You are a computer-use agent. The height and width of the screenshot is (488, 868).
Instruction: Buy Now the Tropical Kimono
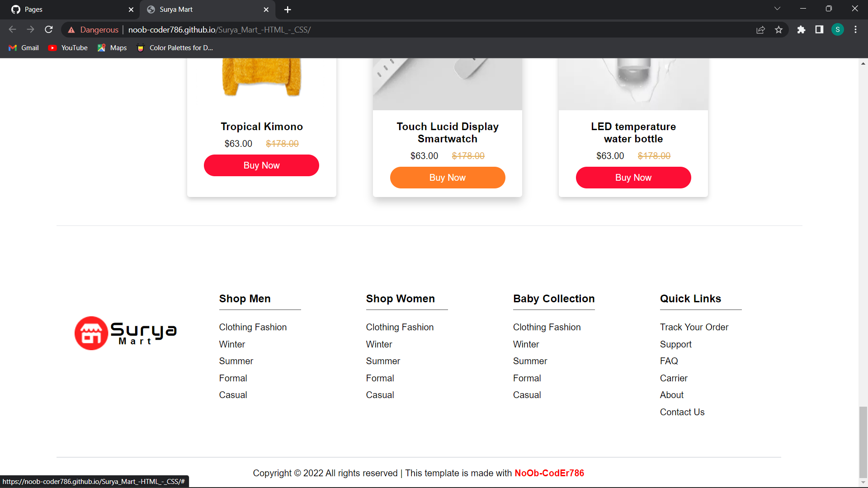[x=261, y=165]
